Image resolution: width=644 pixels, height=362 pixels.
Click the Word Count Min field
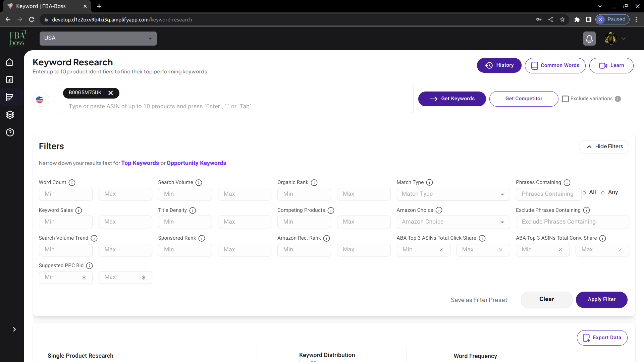pos(65,194)
